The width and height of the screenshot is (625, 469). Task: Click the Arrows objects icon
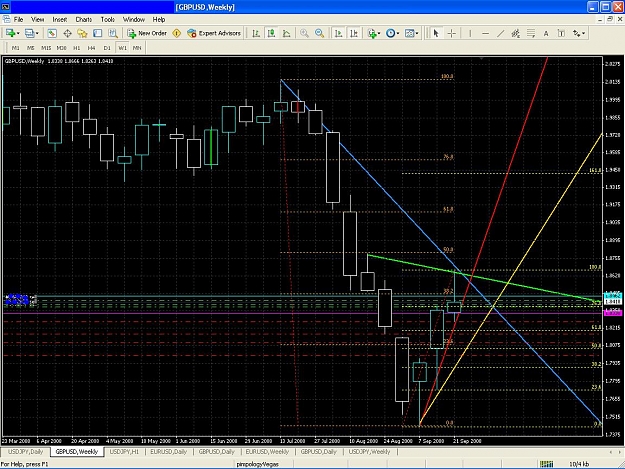click(x=576, y=33)
